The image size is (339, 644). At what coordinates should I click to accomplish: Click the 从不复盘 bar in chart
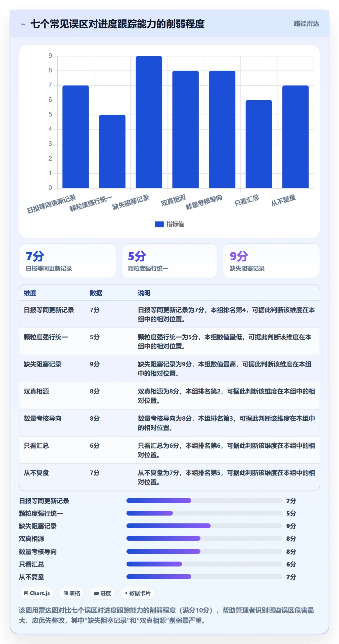(x=295, y=137)
